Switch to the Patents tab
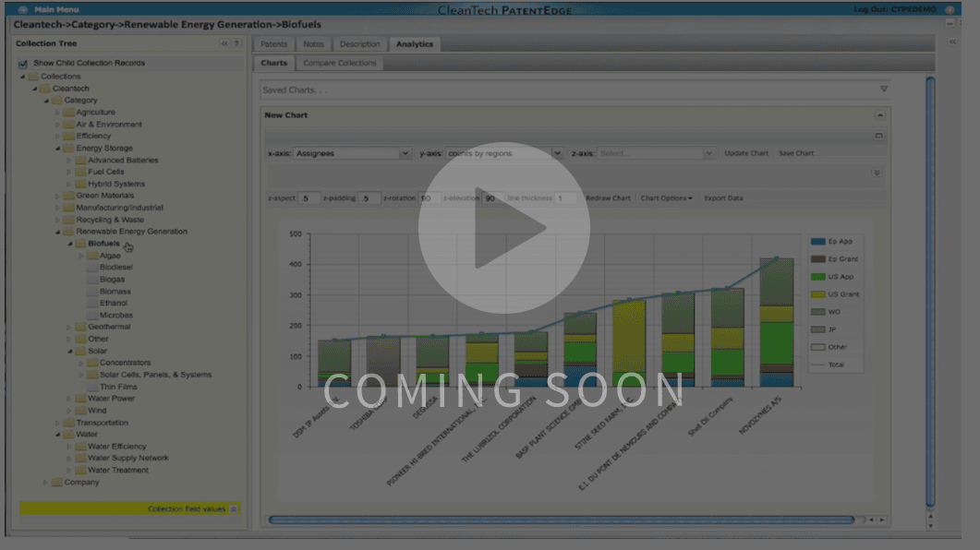This screenshot has height=550, width=980. point(273,44)
